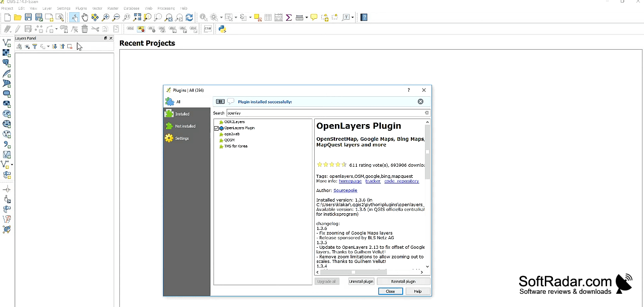644x307 pixels.
Task: Click the Statistical Summary sigma icon
Action: [289, 17]
